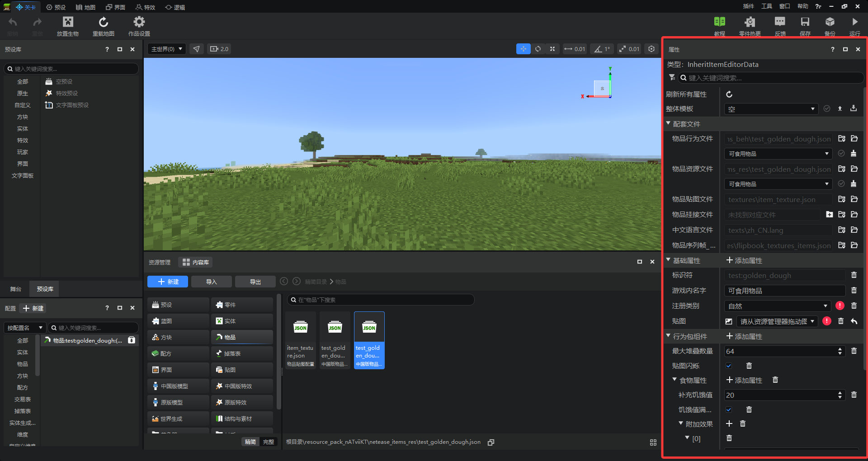868x461 pixels.
Task: Open 可食用物品 dropdown under 物品资源文件
Action: click(778, 184)
